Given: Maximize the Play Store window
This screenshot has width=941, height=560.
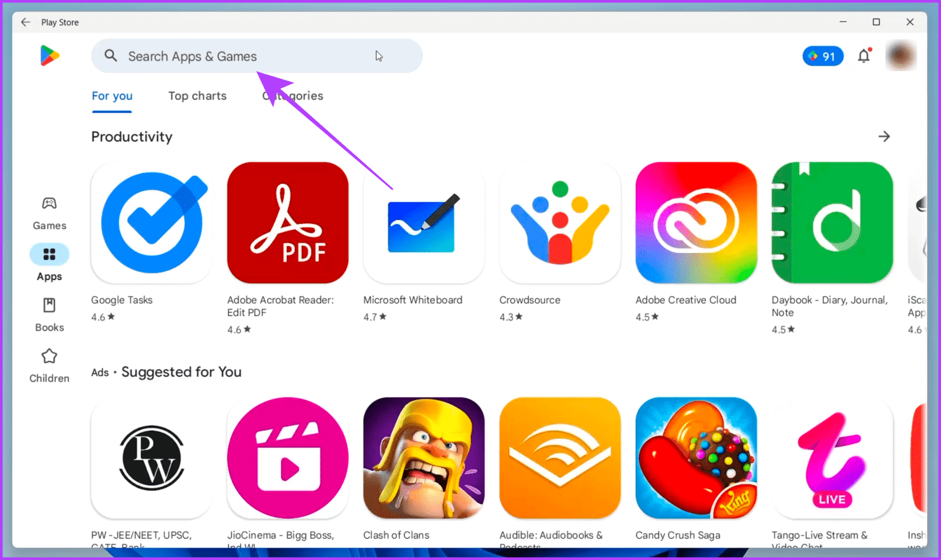Looking at the screenshot, I should tap(876, 22).
